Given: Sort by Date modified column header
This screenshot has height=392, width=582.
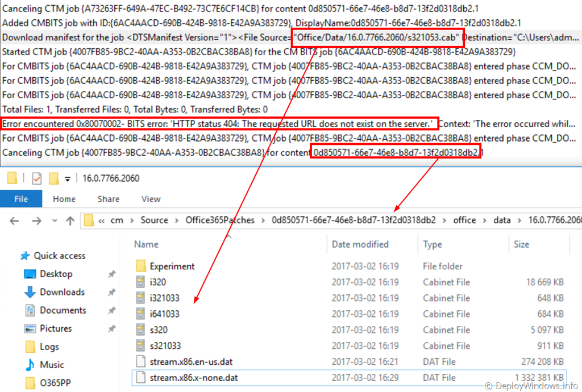Looking at the screenshot, I should pos(360,244).
